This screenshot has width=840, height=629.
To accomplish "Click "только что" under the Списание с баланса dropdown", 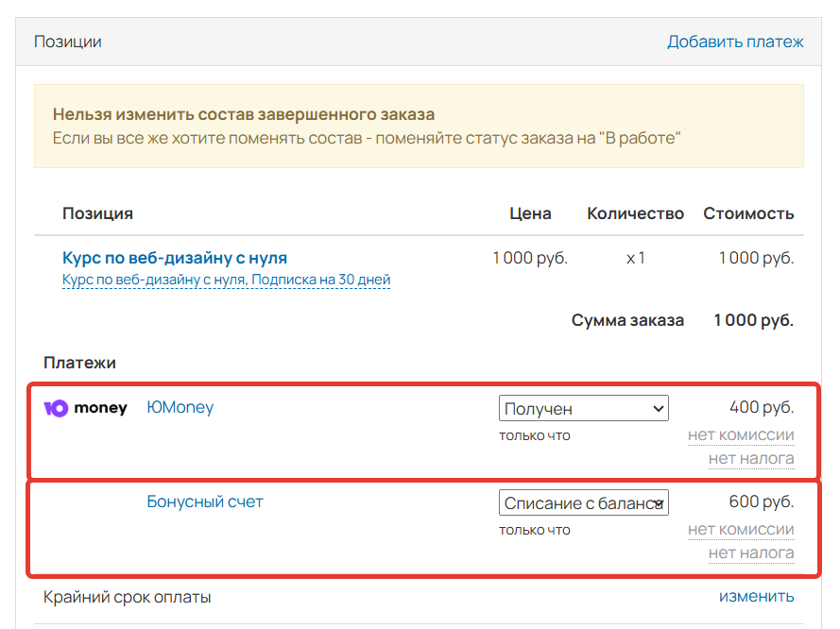I will (x=535, y=530).
